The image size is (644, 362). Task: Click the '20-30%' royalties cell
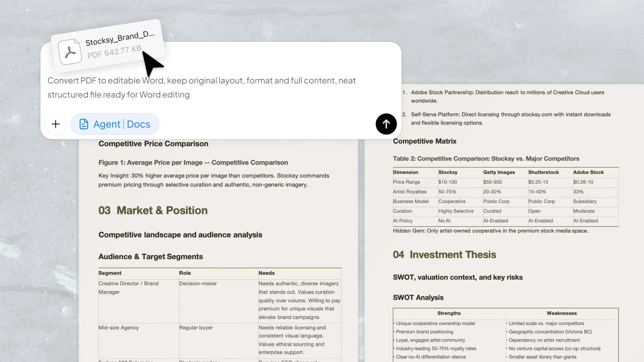tap(492, 191)
